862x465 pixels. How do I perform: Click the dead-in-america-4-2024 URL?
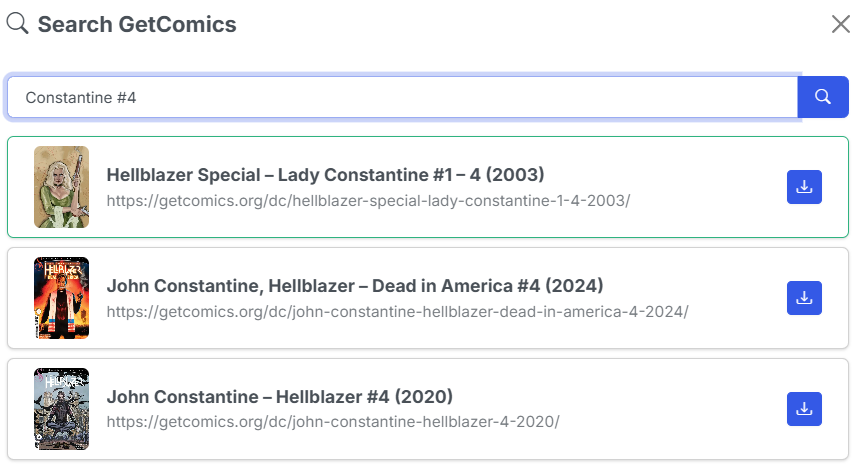[397, 311]
